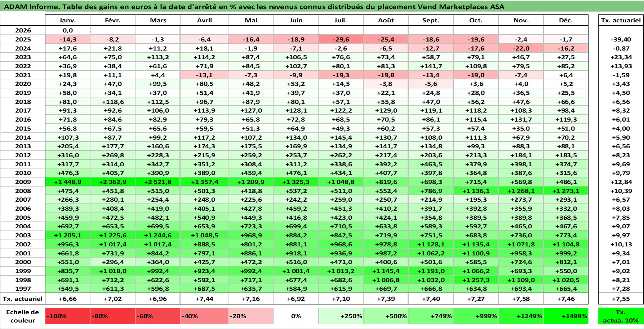Select the 'Juil.' column header

(x=341, y=21)
